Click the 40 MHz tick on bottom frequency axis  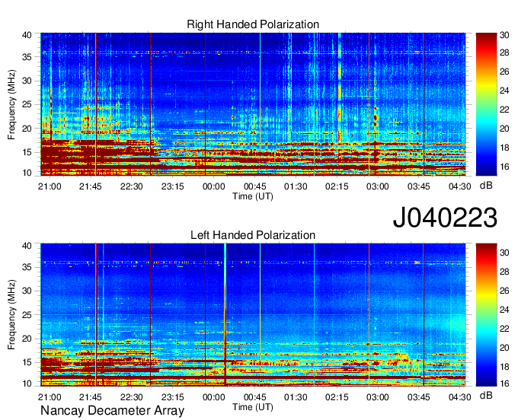(27, 246)
